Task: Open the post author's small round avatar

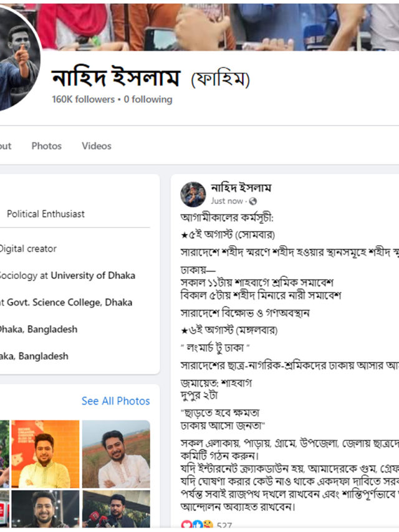Action: coord(193,194)
